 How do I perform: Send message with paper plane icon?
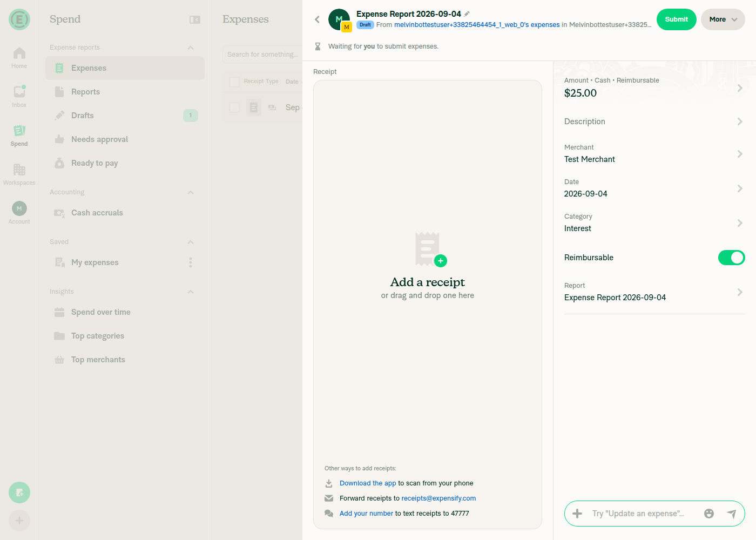(732, 514)
